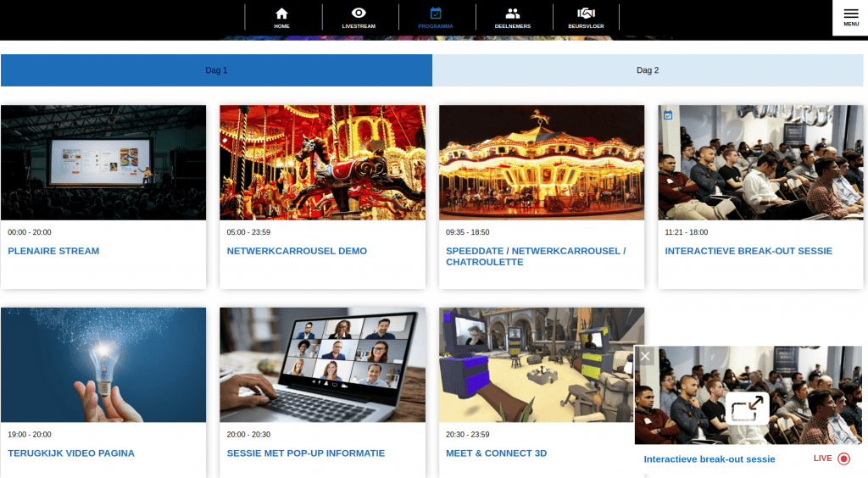The image size is (868, 478).
Task: Open Livestream via eye icon
Action: click(359, 13)
